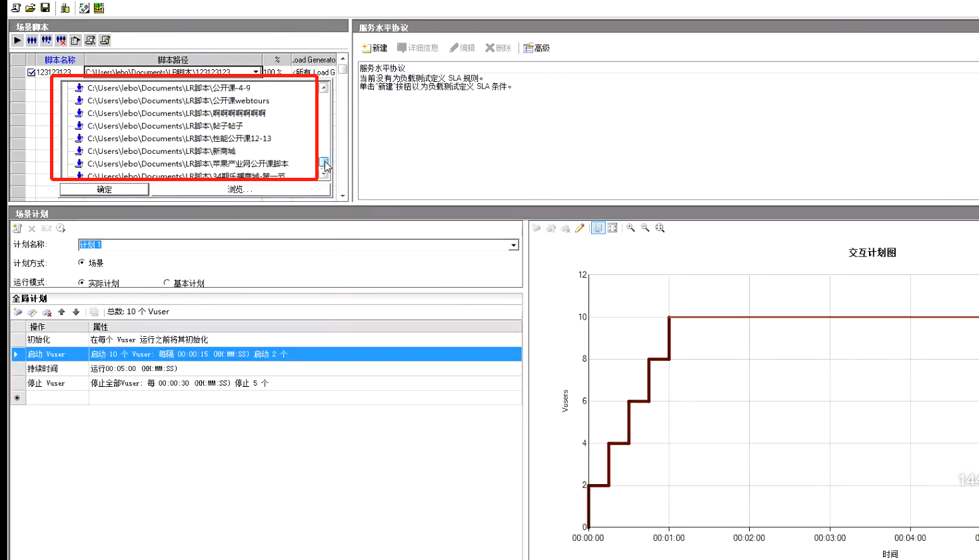Click add action icon in 全局计划 toolbar
This screenshot has height=560, width=979.
click(18, 312)
